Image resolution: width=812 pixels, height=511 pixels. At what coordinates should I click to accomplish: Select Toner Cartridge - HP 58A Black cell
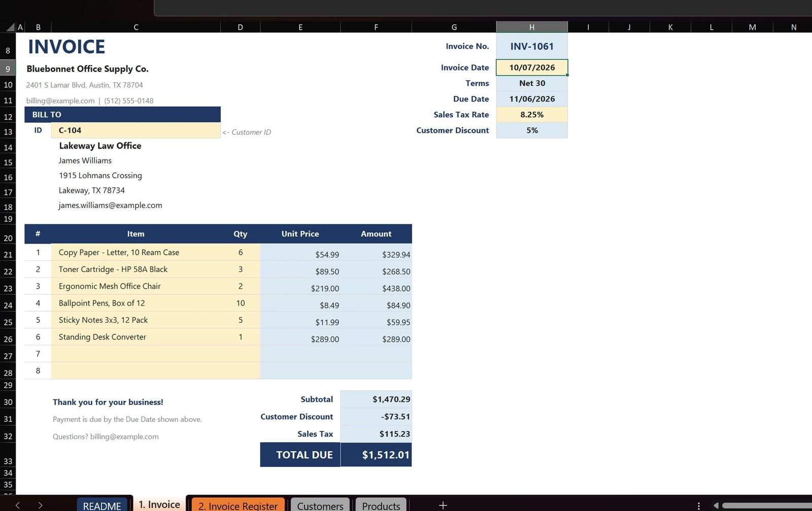click(136, 269)
